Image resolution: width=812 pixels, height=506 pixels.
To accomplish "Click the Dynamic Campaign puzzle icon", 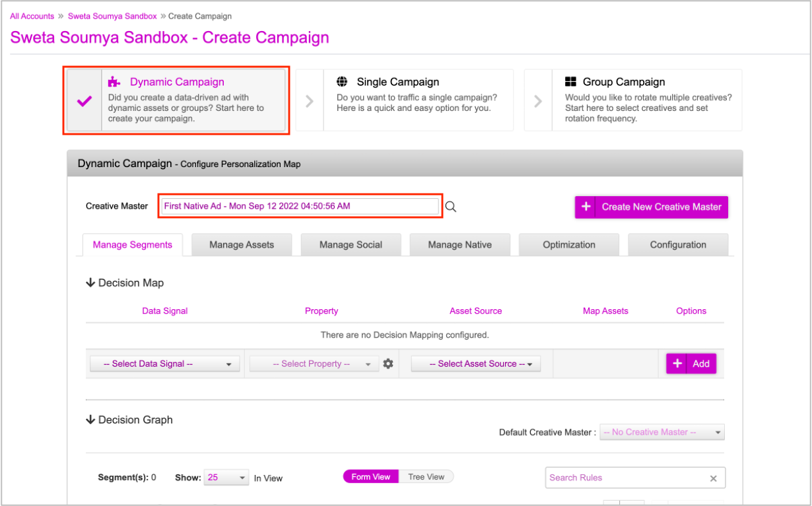I will (115, 82).
